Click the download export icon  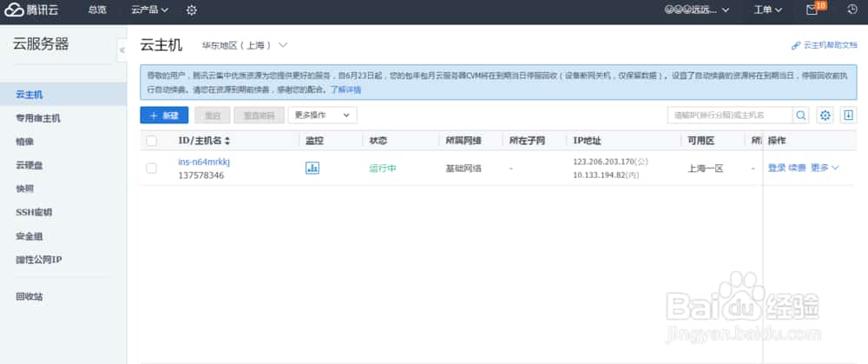pyautogui.click(x=849, y=115)
